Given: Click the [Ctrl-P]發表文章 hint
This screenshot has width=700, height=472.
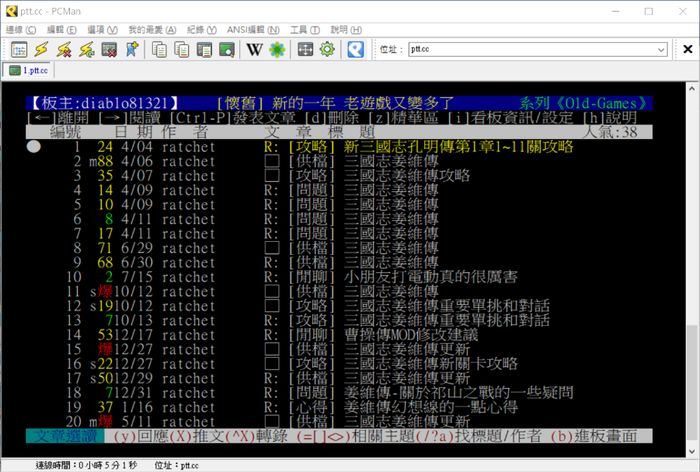Looking at the screenshot, I should coord(233,118).
